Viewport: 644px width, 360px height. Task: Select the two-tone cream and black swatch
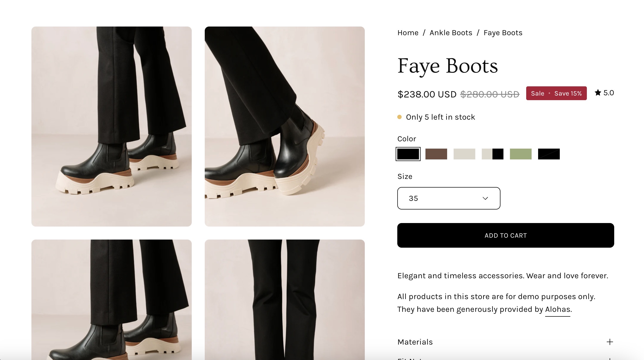pyautogui.click(x=492, y=154)
